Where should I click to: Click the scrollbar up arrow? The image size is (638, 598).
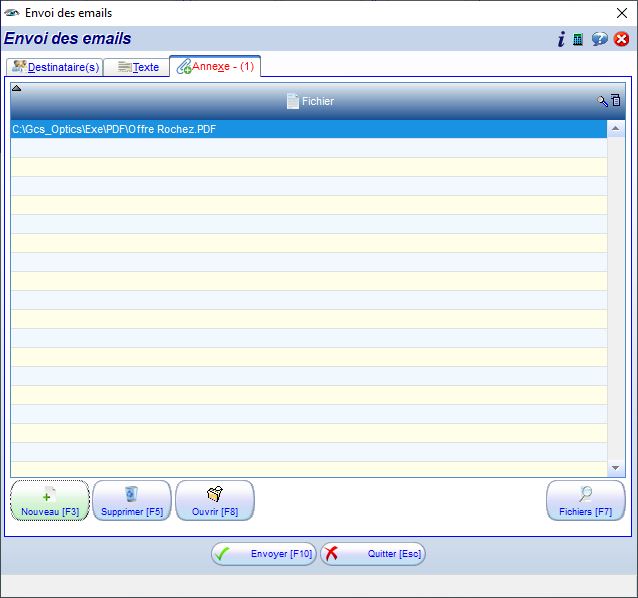tap(616, 129)
